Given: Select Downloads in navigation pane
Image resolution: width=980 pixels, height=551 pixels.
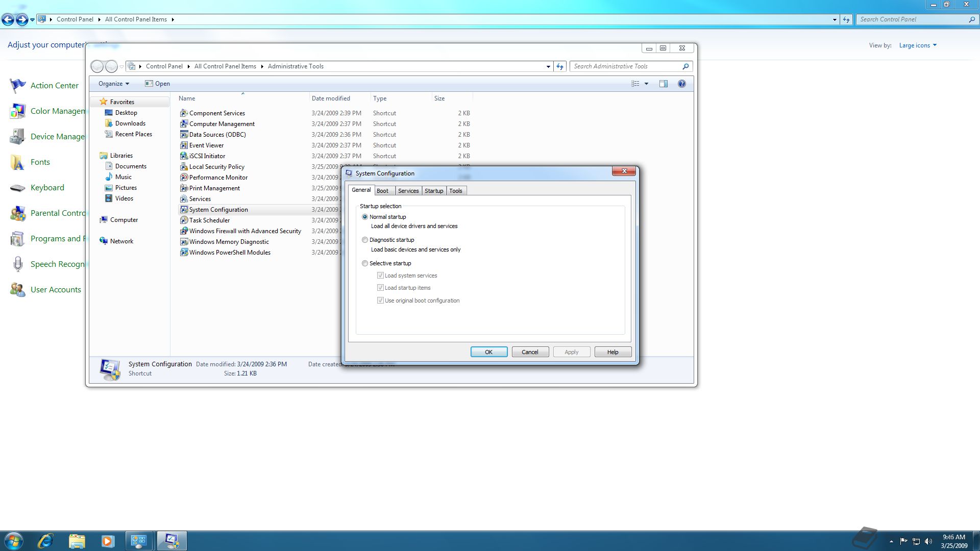Looking at the screenshot, I should (130, 123).
